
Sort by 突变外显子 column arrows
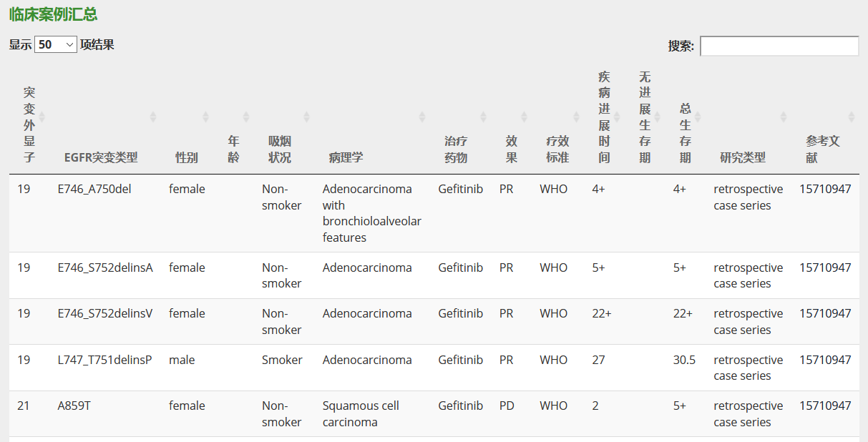(42, 117)
